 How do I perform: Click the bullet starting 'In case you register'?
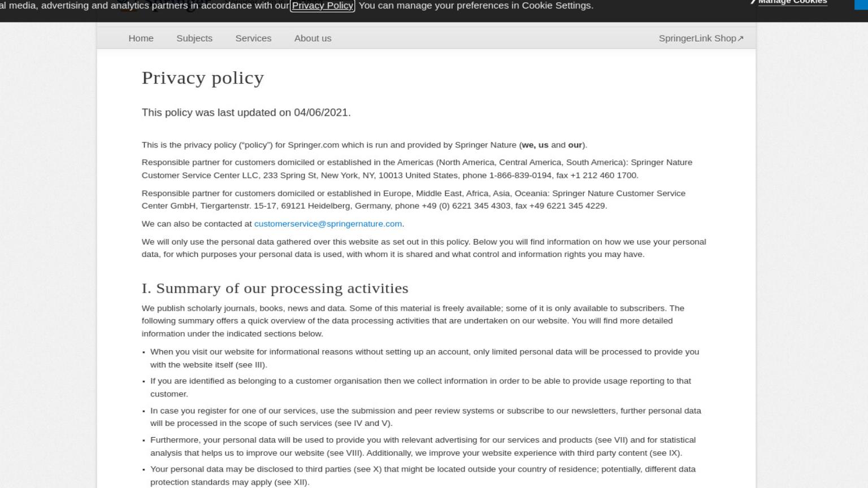click(x=426, y=417)
